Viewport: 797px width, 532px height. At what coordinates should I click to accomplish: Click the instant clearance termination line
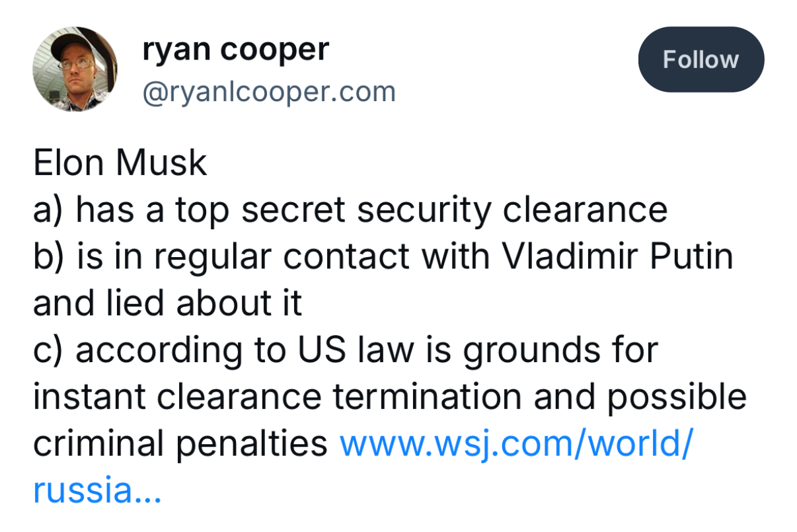(x=390, y=397)
